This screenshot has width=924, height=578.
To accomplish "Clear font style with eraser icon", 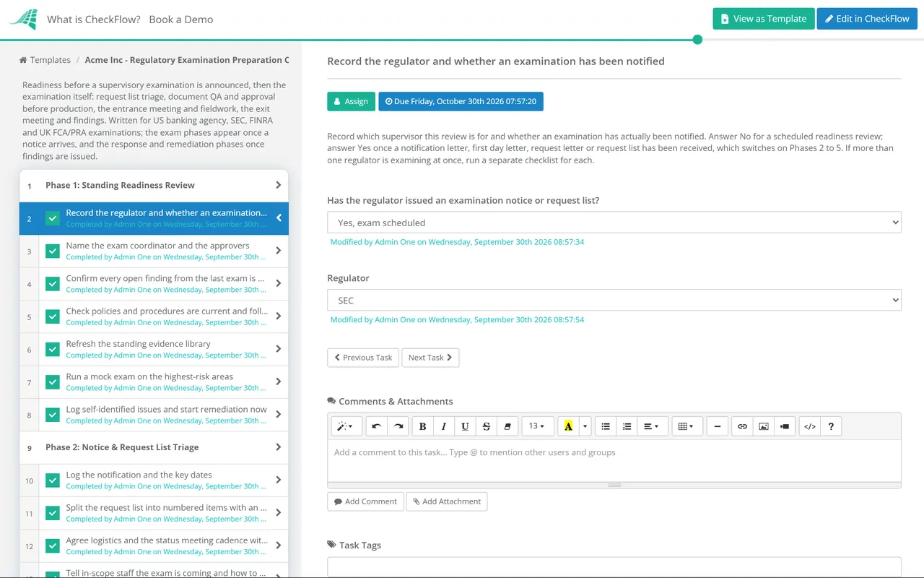I will coord(507,426).
